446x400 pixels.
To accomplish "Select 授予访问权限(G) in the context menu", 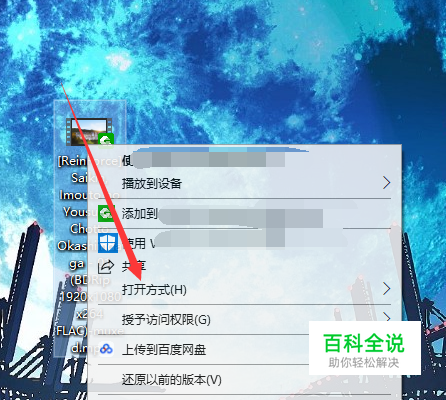I will coord(245,320).
